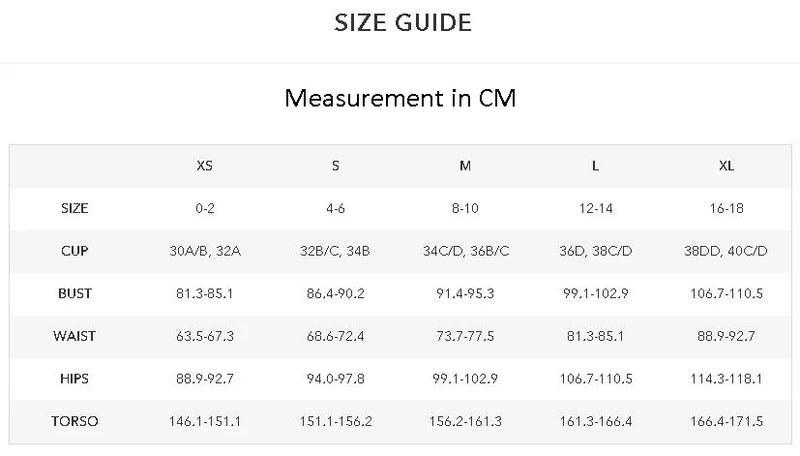Click the 91.4-95.3 bust value
This screenshot has width=800, height=456.
click(465, 293)
